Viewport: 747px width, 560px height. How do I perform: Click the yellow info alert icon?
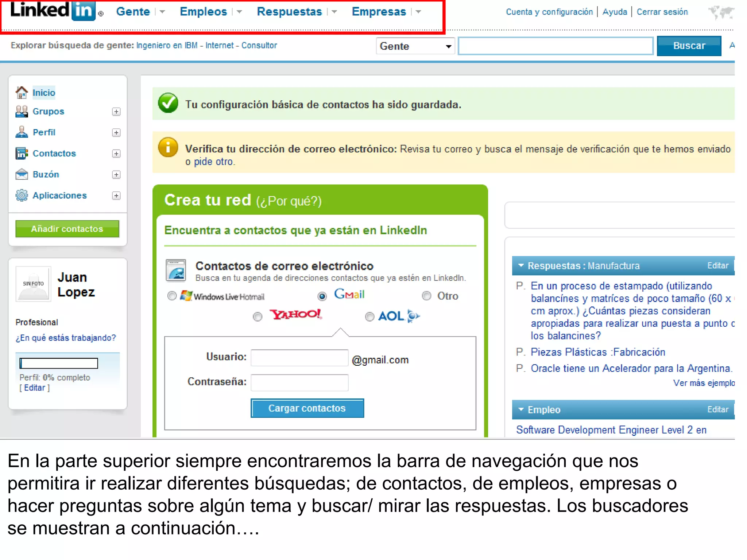tap(168, 147)
